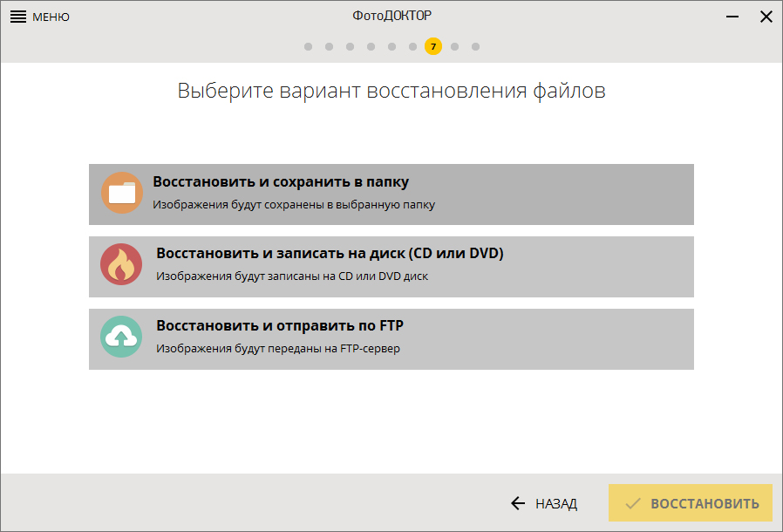Jump to step 3 dot indicator

click(350, 46)
